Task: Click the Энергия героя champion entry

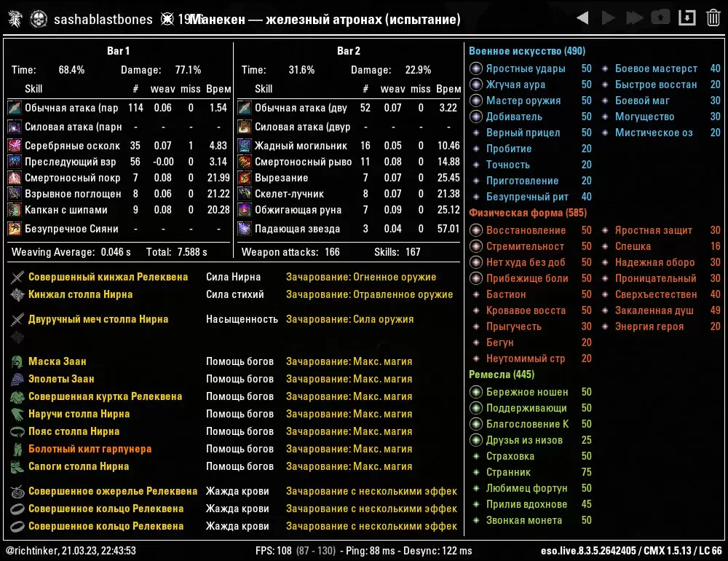Action: click(x=661, y=326)
